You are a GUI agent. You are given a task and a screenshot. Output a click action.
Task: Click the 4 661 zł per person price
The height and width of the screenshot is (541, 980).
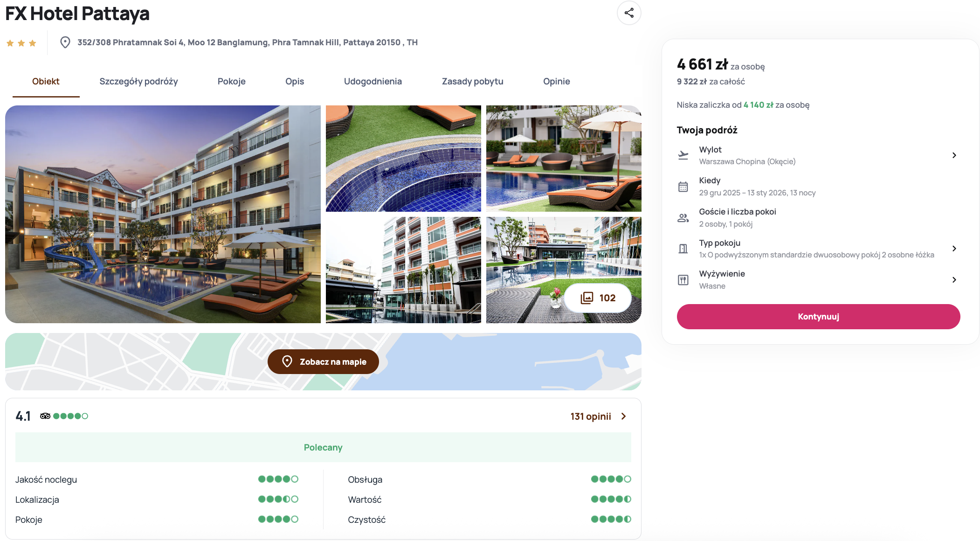click(702, 64)
